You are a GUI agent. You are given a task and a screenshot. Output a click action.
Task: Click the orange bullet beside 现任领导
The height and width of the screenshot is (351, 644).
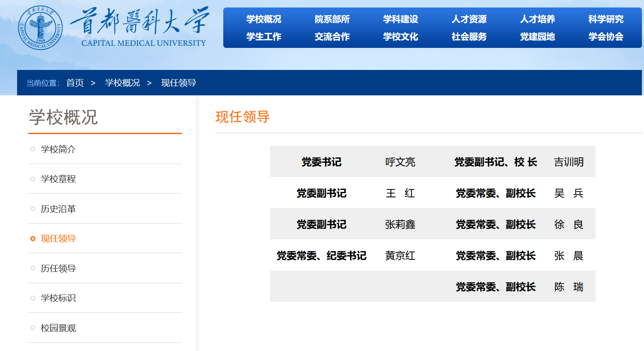[33, 239]
